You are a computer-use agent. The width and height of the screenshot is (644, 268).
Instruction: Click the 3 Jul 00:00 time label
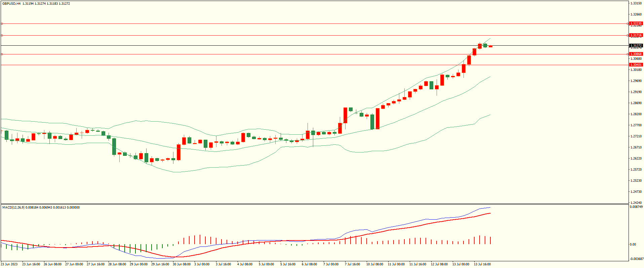click(x=202, y=264)
